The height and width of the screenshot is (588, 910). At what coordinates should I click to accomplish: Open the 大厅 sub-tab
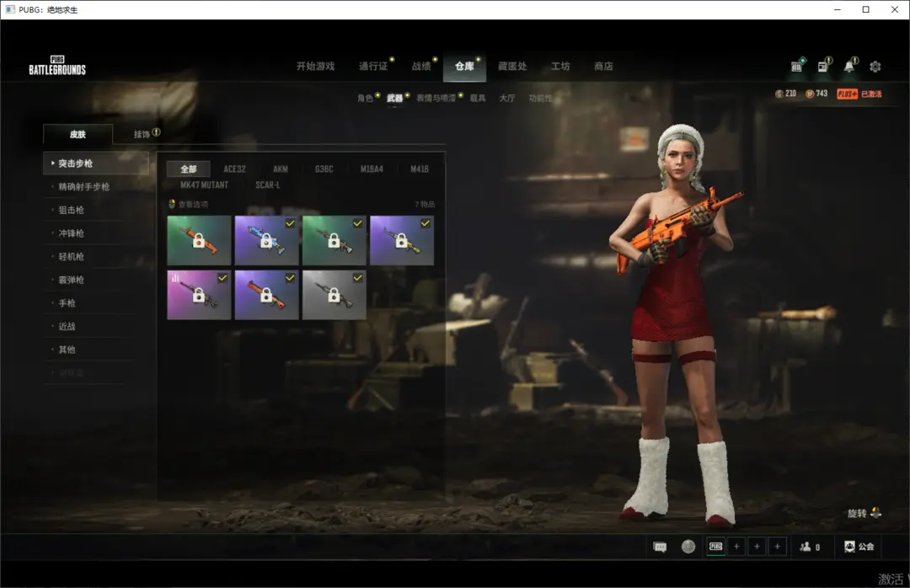coord(507,98)
